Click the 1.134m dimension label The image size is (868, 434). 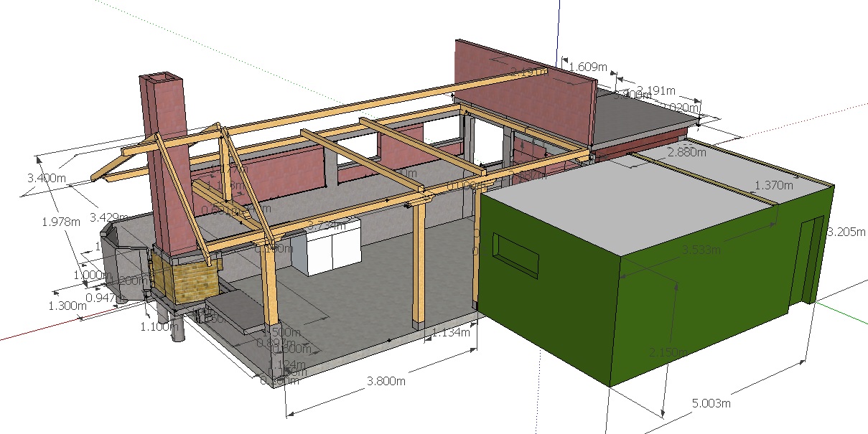click(451, 331)
